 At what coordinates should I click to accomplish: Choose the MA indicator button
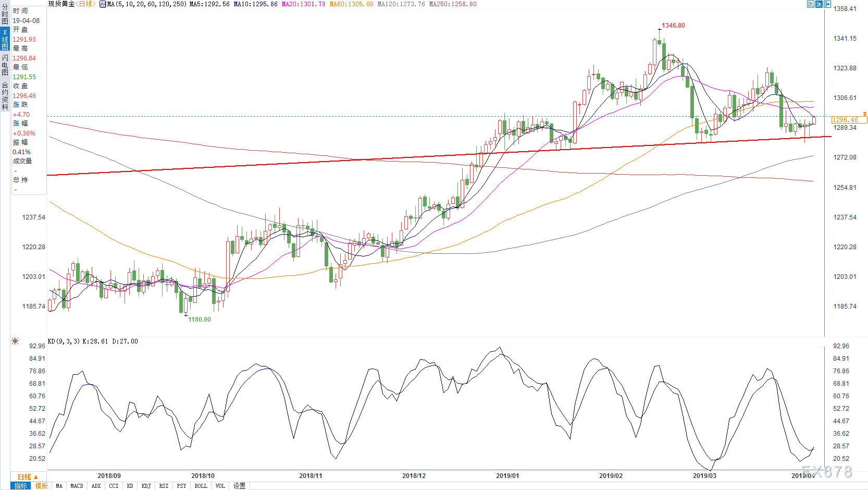pyautogui.click(x=59, y=486)
